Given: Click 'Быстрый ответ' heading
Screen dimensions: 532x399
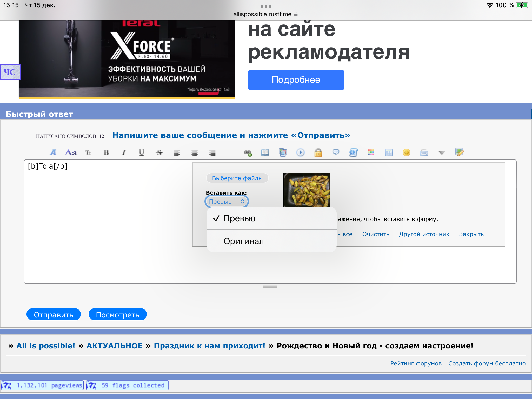Looking at the screenshot, I should (x=39, y=114).
